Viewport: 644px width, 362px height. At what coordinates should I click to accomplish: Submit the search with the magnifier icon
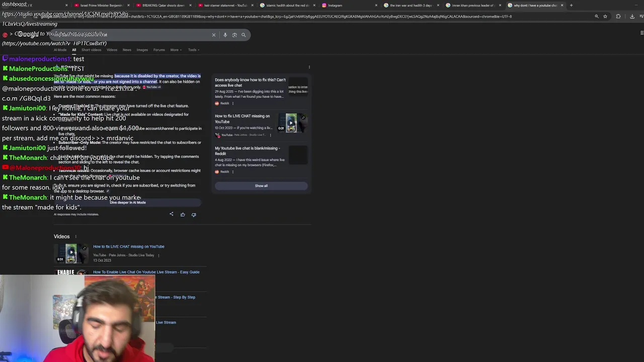[x=244, y=35]
